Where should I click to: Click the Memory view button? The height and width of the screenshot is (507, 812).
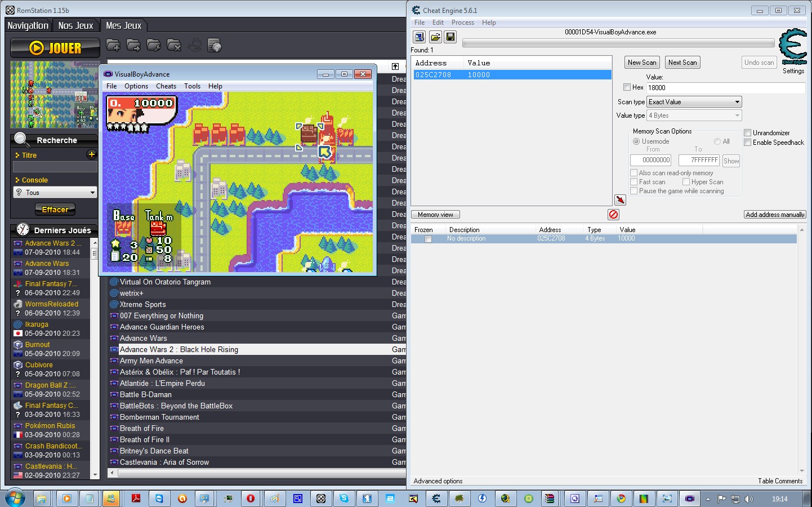435,215
